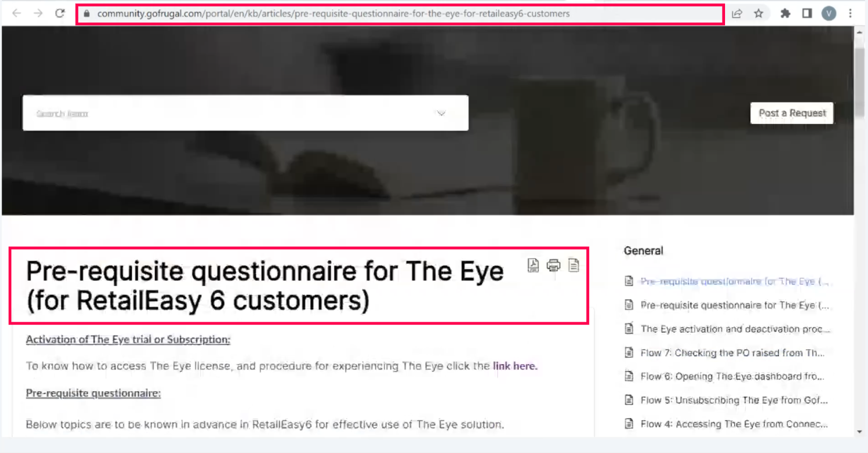The width and height of the screenshot is (868, 453).
Task: Bookmark this page with the star icon
Action: click(758, 13)
